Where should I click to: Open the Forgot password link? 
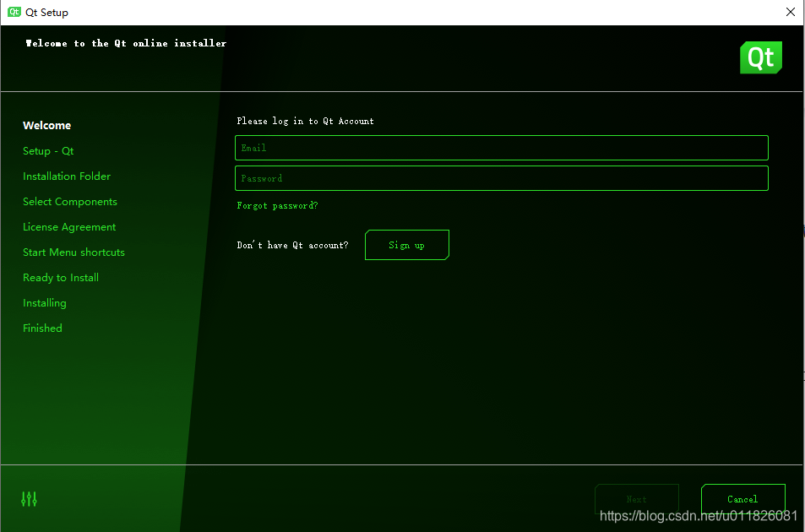[x=277, y=206]
